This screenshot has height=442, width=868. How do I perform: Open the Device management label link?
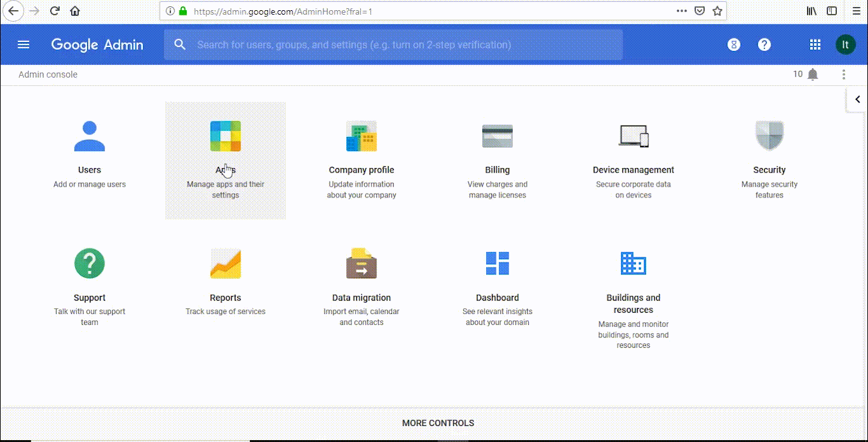[633, 170]
